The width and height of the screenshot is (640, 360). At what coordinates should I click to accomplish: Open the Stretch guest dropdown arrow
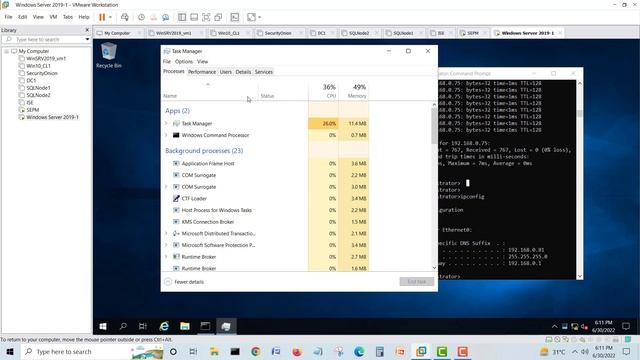tap(260, 17)
